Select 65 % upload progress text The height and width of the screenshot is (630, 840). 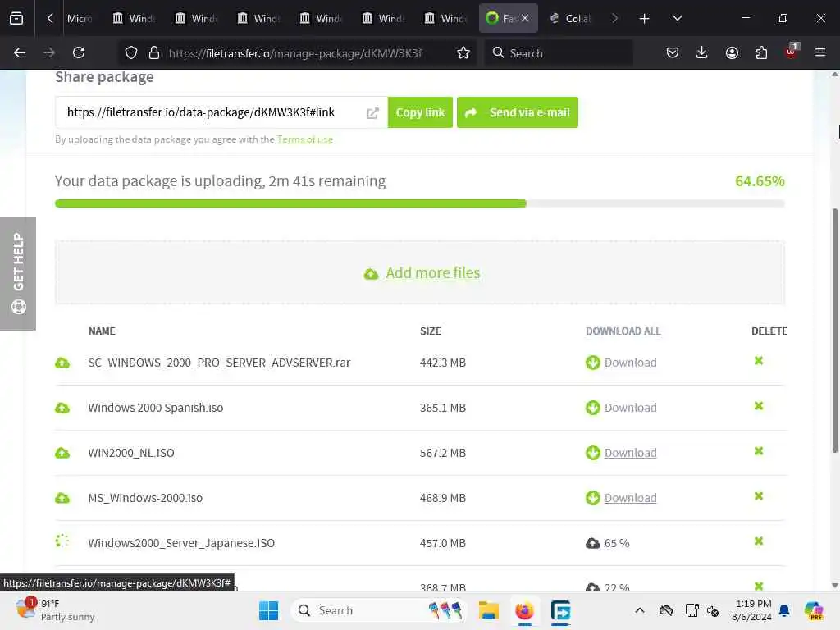coord(617,543)
